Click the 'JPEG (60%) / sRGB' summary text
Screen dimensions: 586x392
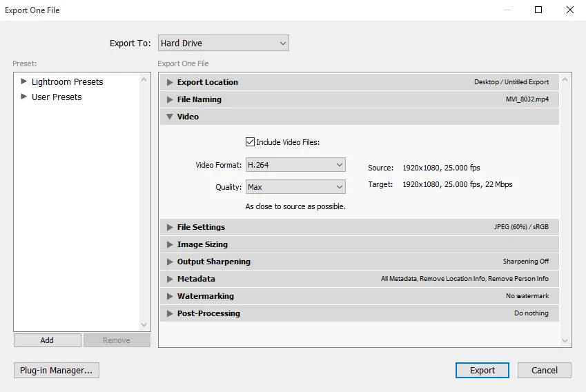(x=521, y=227)
